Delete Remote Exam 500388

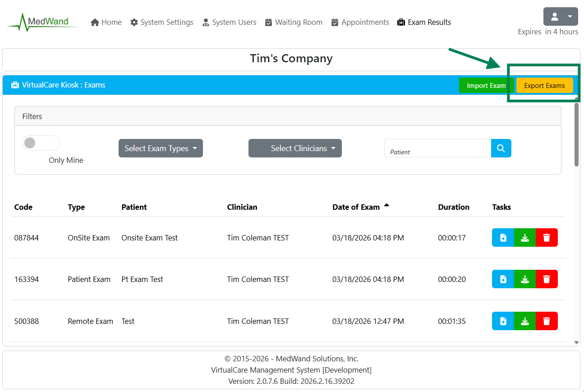[547, 321]
